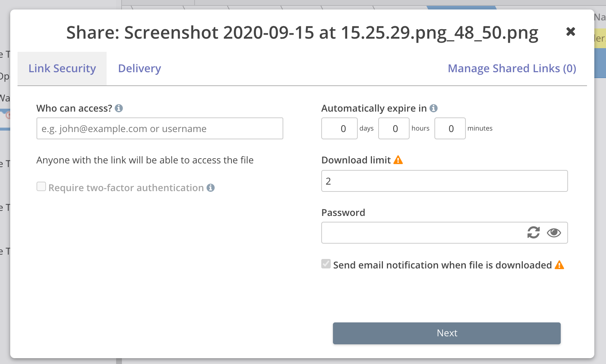Show password using the eye icon
Image resolution: width=606 pixels, height=364 pixels.
point(554,233)
